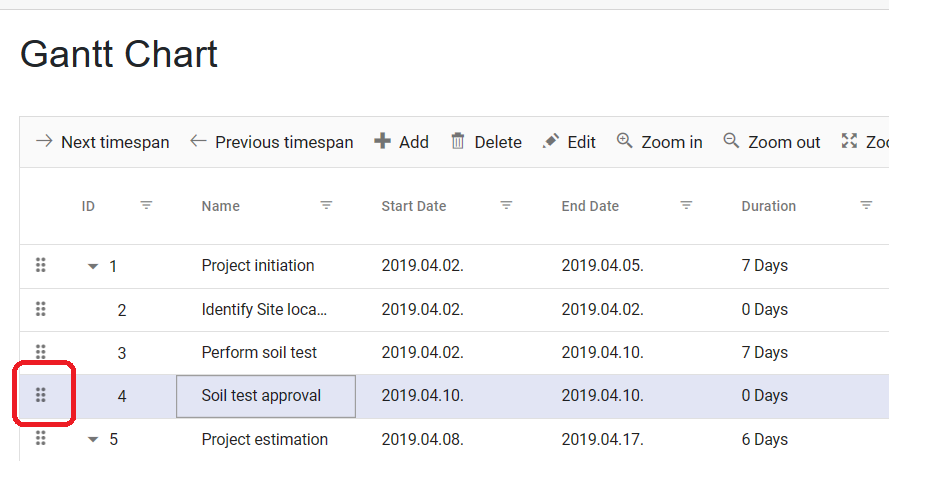
Task: Click drag handle of Project initiation row
Action: 41,265
